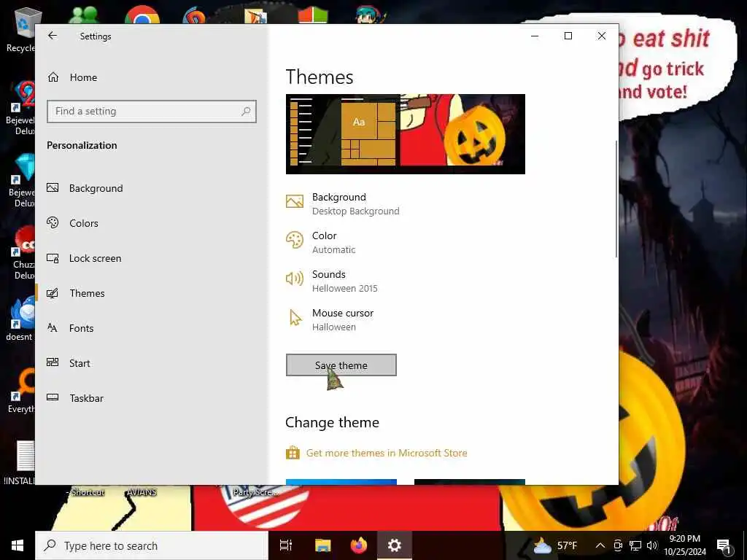Open Task View on the taskbar
This screenshot has height=560, width=747.
[x=286, y=545]
